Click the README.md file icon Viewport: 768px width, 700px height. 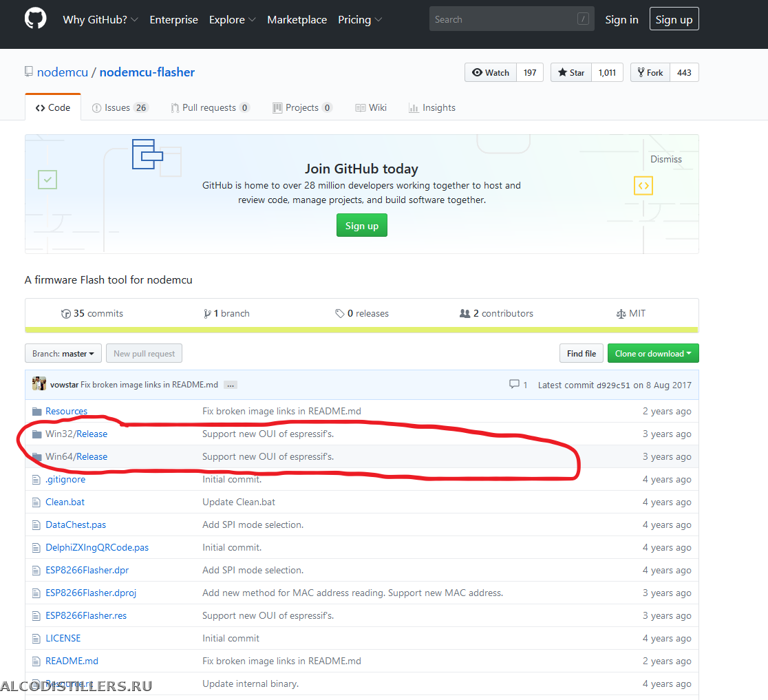pyautogui.click(x=36, y=661)
